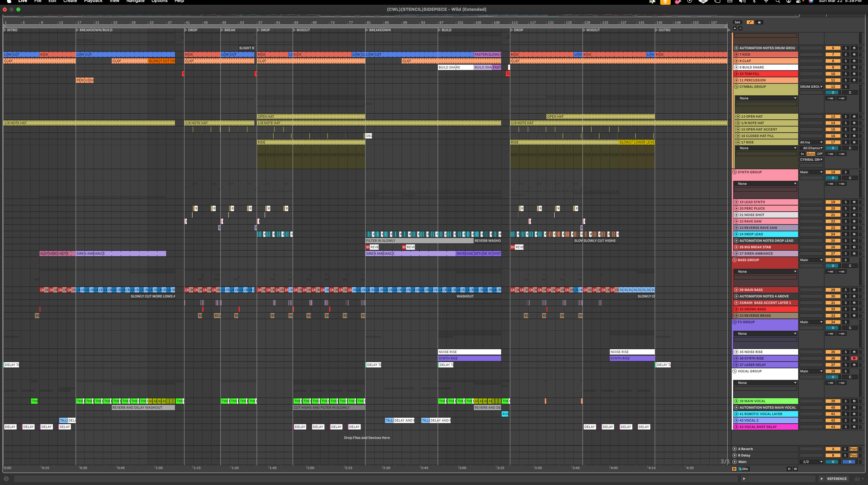Click play icon on 43 VOCAL SHOT DELAY track
Screen dimensions: 868x485
pyautogui.click(x=736, y=427)
